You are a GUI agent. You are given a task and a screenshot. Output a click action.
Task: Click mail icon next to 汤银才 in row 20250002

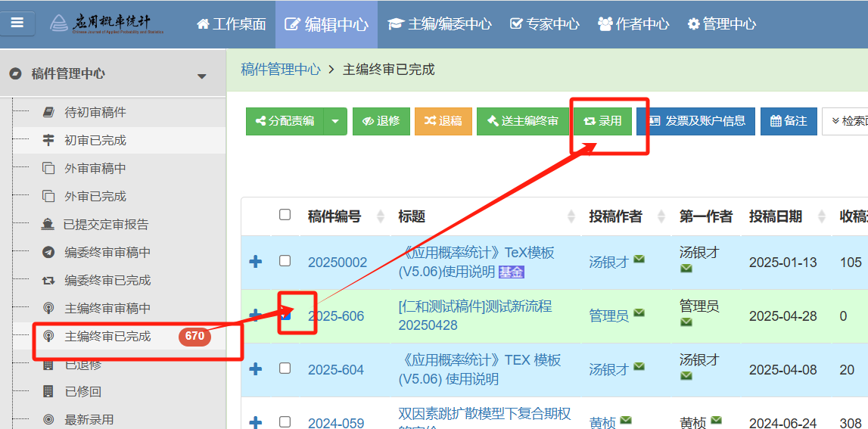[x=639, y=259]
